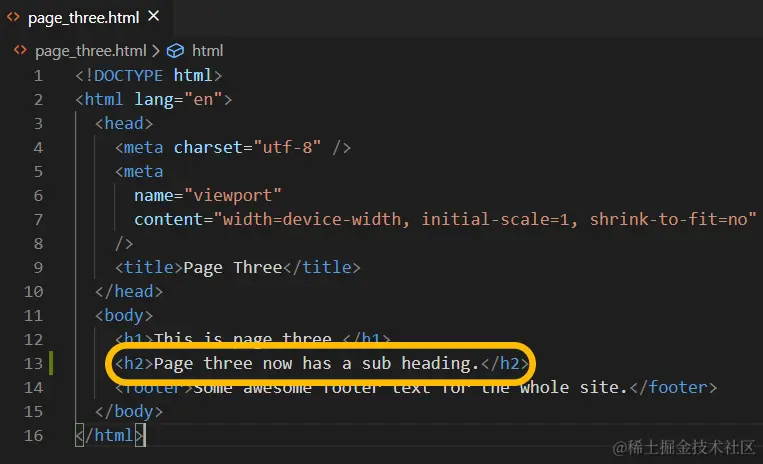Click line number 5 in gutter
The image size is (763, 464).
(x=38, y=172)
